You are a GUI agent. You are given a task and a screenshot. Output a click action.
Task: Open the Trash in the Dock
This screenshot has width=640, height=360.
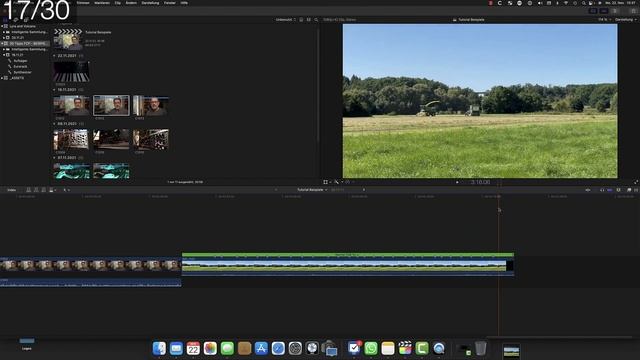click(x=481, y=348)
